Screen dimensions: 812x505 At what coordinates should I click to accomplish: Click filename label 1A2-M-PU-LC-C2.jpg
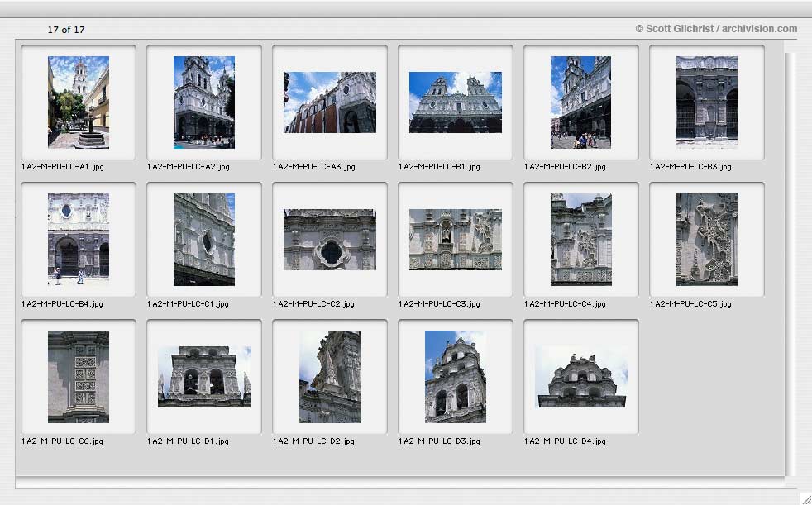click(x=314, y=303)
